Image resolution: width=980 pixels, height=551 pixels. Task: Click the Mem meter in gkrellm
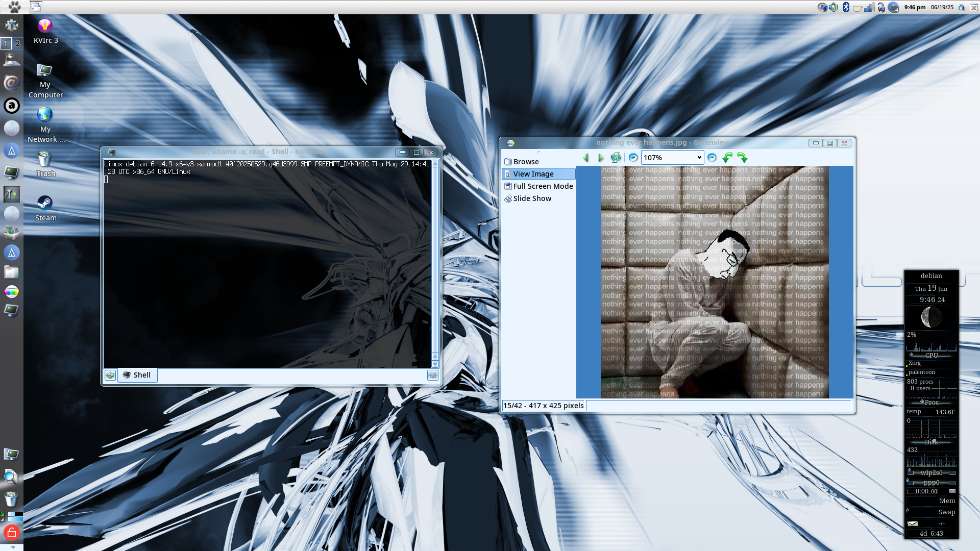point(932,501)
